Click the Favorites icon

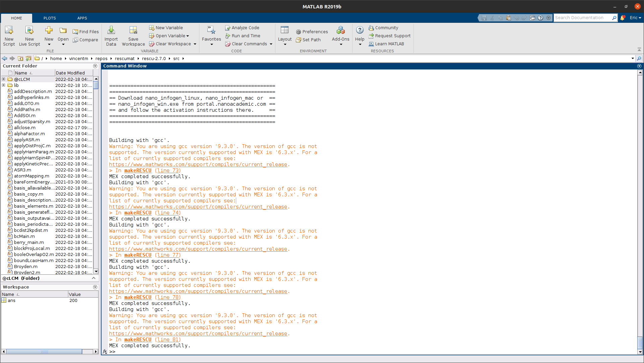[x=211, y=31]
